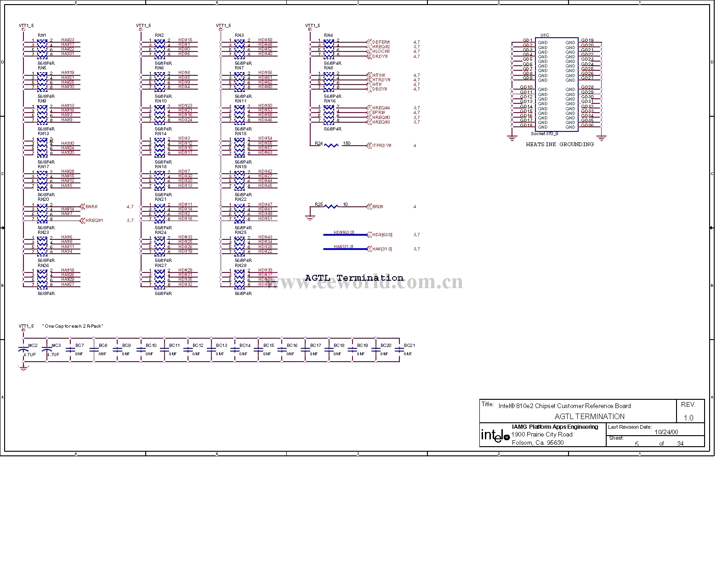Click the GD1 pin label on U1C

527,40
